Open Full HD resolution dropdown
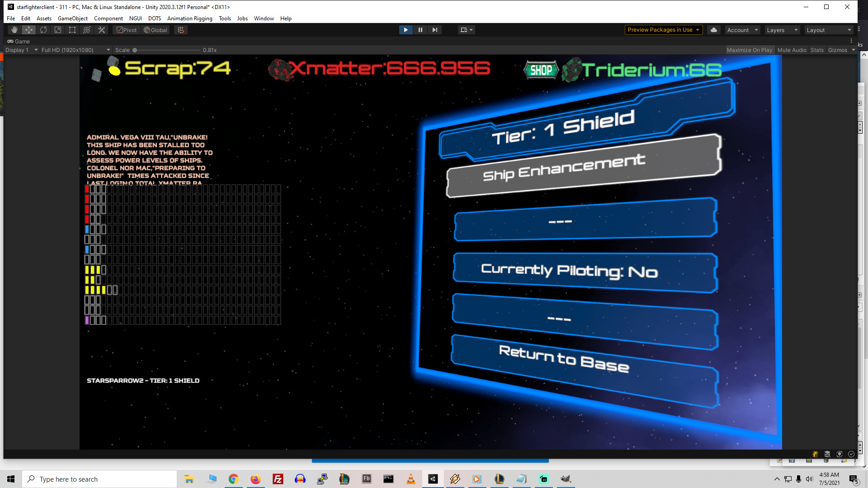The width and height of the screenshot is (868, 488). pyautogui.click(x=75, y=50)
